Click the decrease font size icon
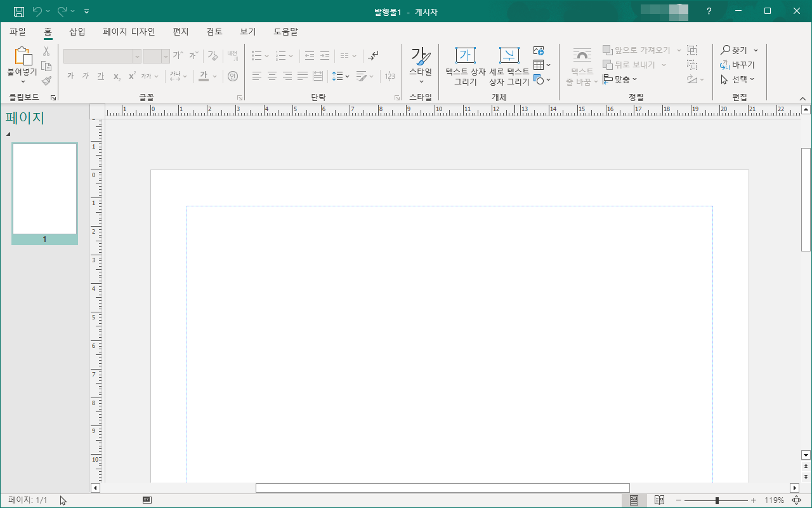 (x=193, y=55)
